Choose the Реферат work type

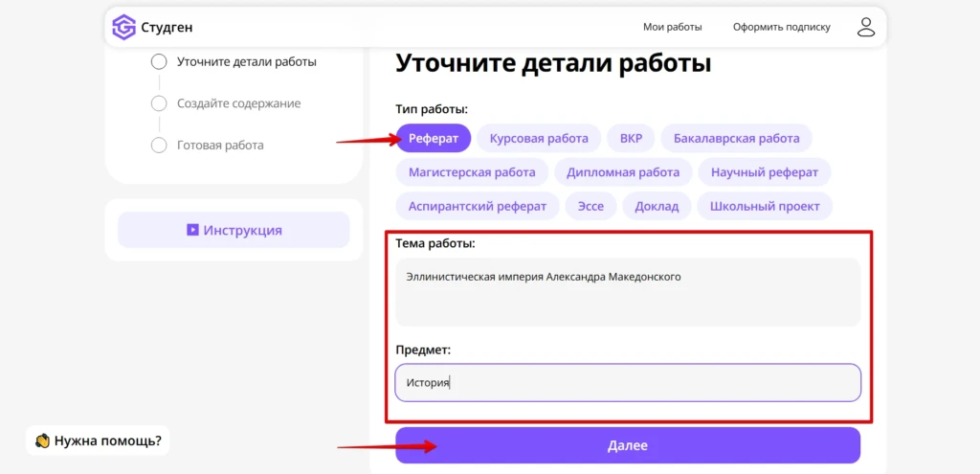coord(434,138)
